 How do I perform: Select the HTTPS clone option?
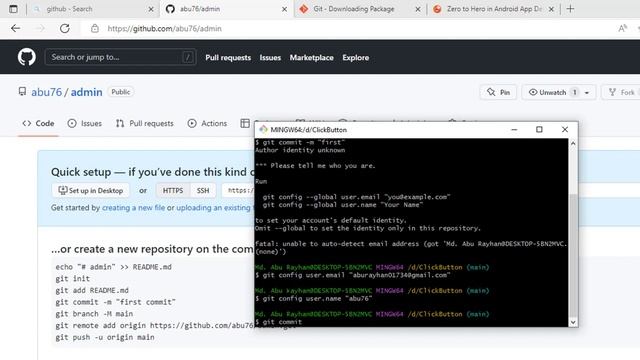pos(173,191)
